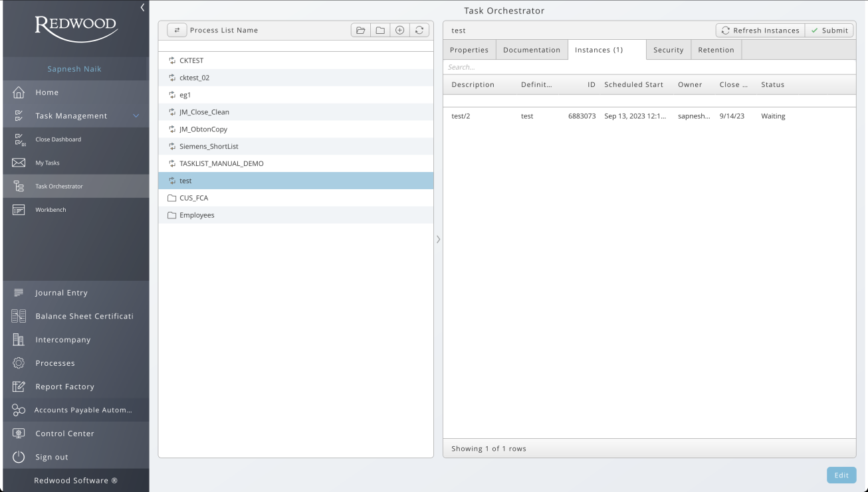Viewport: 868px width, 492px height.
Task: Open the Intercompany building icon
Action: 19,339
